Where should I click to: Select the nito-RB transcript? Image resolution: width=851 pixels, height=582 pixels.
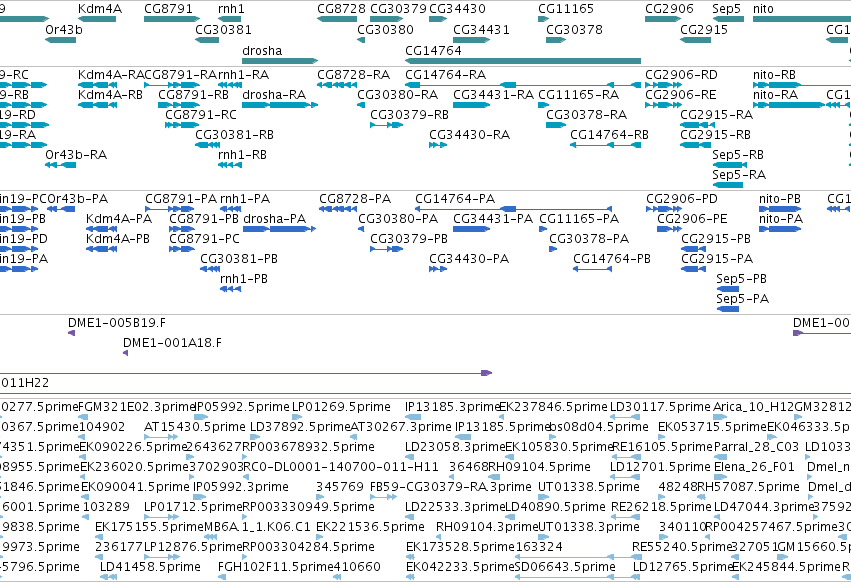(802, 85)
